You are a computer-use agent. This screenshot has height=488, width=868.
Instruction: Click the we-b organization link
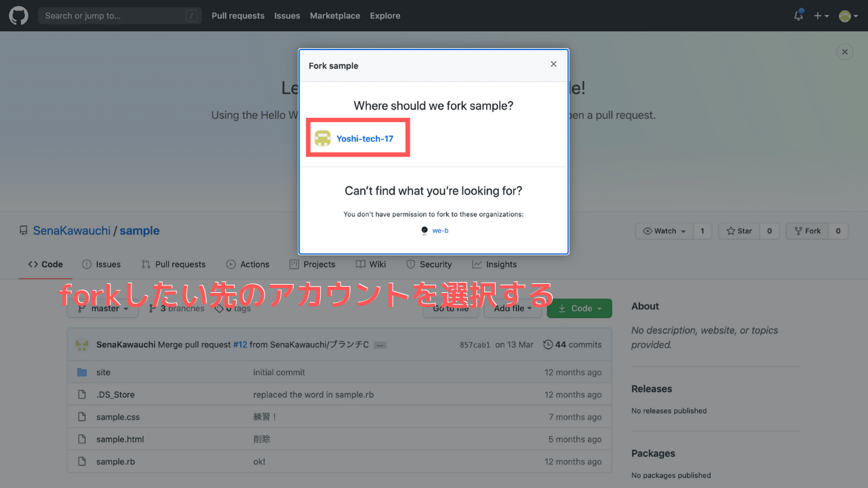click(x=440, y=230)
